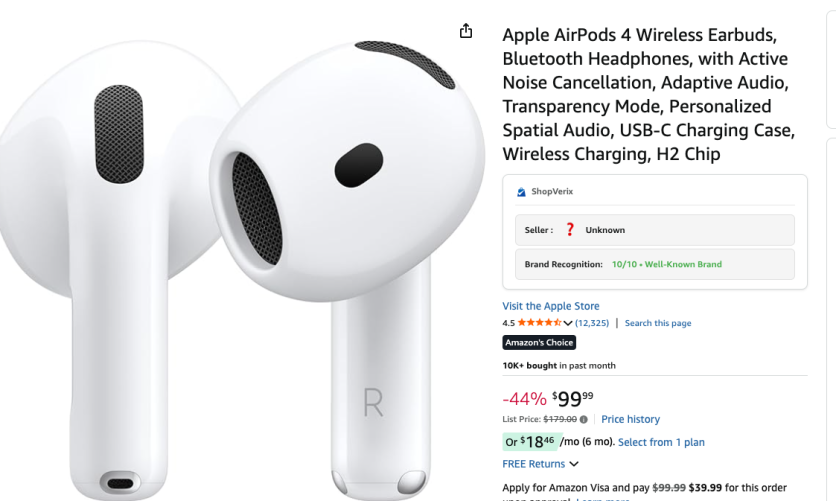
Task: Click the share icon above product image
Action: (x=466, y=31)
